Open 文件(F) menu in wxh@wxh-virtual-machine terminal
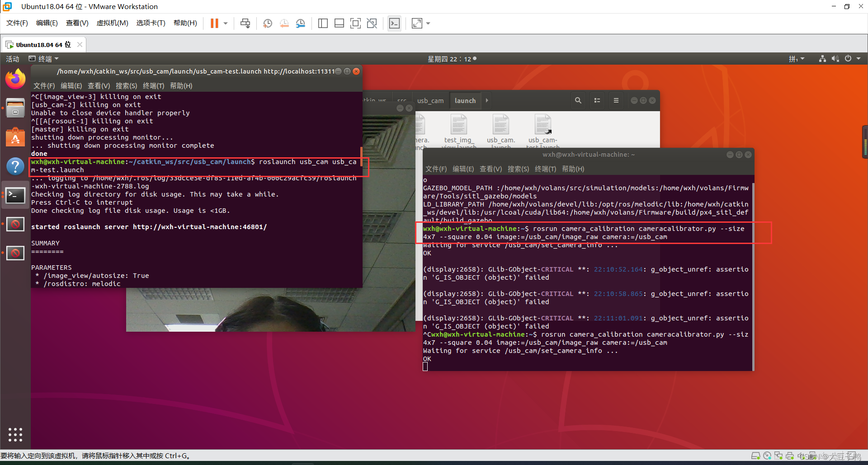The width and height of the screenshot is (868, 465). (436, 169)
